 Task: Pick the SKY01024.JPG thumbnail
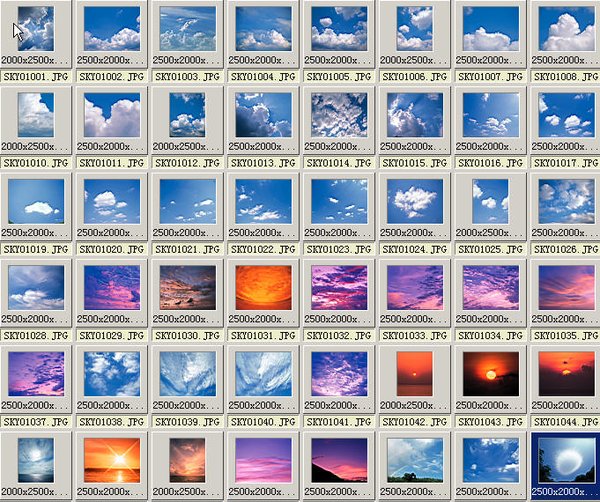click(415, 201)
